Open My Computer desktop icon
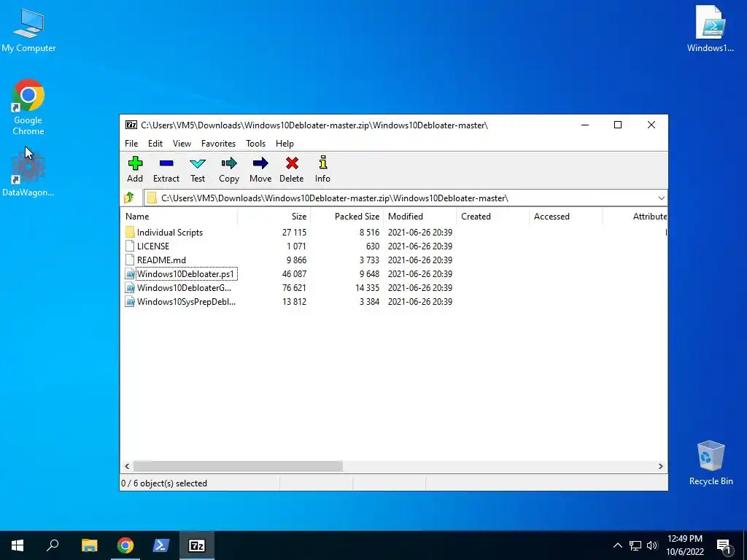This screenshot has height=560, width=747. tap(28, 29)
